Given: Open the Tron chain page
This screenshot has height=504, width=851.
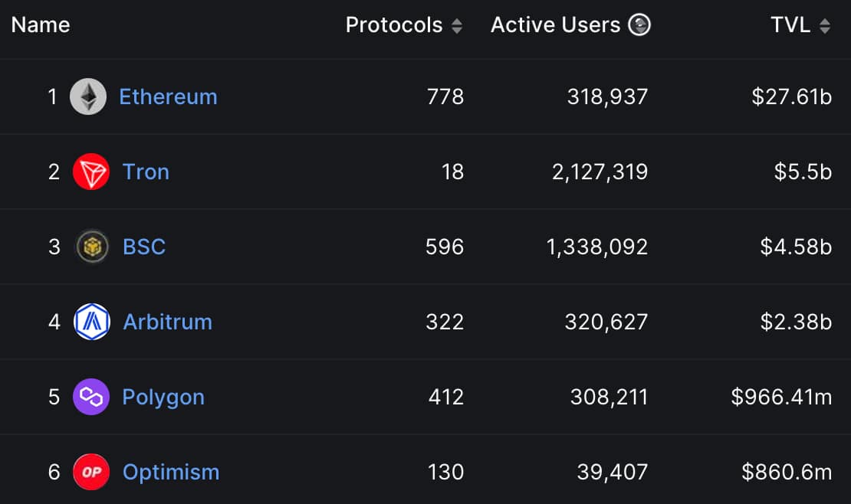Looking at the screenshot, I should (146, 172).
